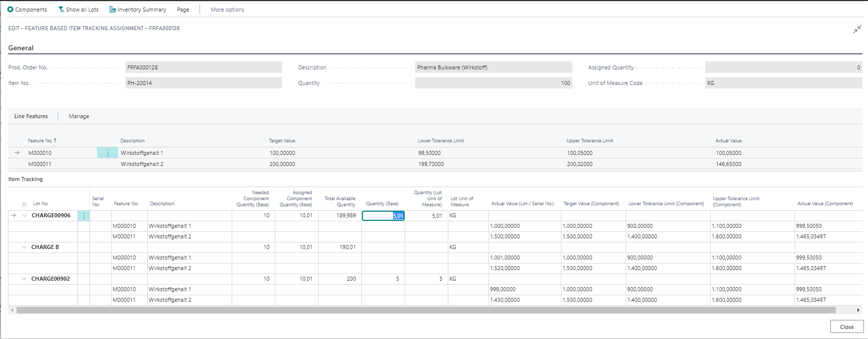The width and height of the screenshot is (868, 339).
Task: Open the Page menu
Action: pyautogui.click(x=183, y=10)
